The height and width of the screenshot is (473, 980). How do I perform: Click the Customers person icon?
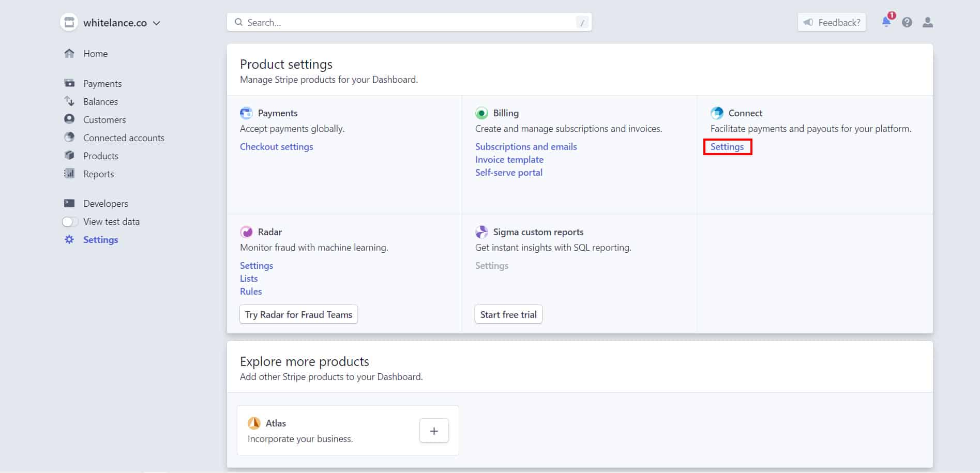(69, 119)
